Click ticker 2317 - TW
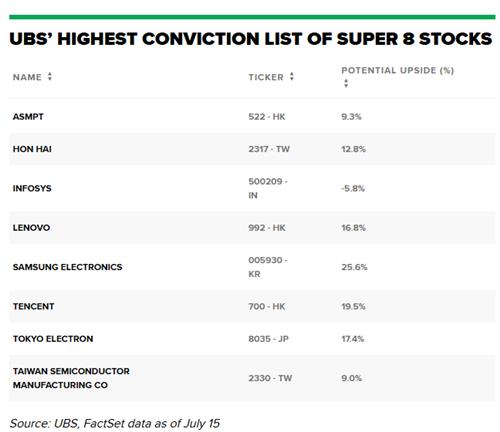The image size is (500, 432). pyautogui.click(x=269, y=149)
